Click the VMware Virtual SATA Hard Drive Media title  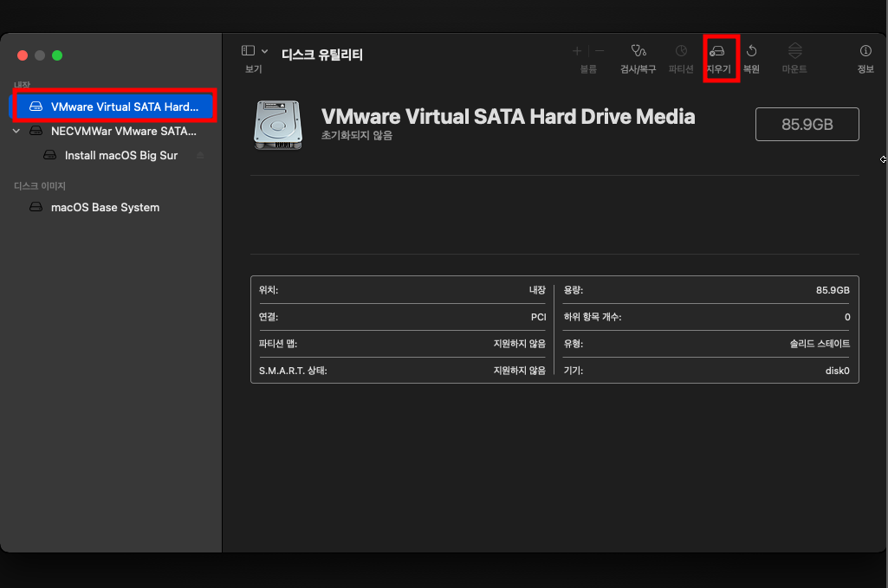[508, 117]
